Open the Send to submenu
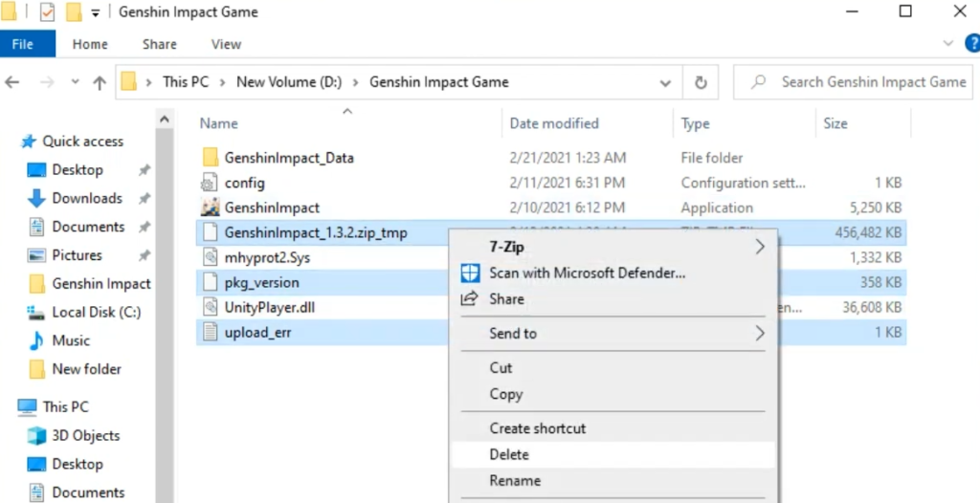The height and width of the screenshot is (503, 980). click(613, 334)
